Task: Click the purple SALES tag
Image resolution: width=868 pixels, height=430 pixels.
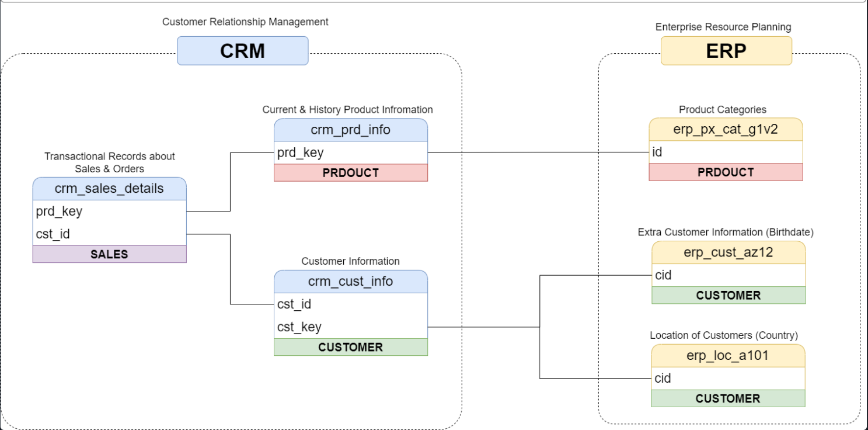Action: tap(109, 254)
